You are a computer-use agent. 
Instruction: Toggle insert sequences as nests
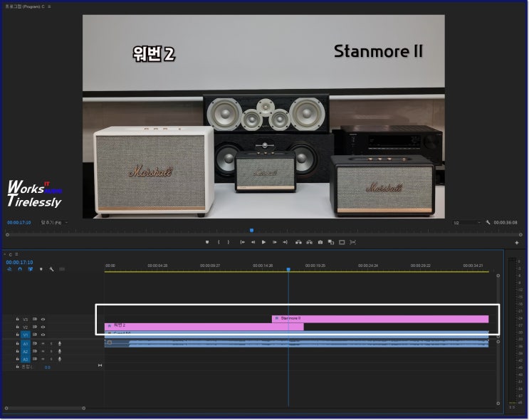[9, 269]
